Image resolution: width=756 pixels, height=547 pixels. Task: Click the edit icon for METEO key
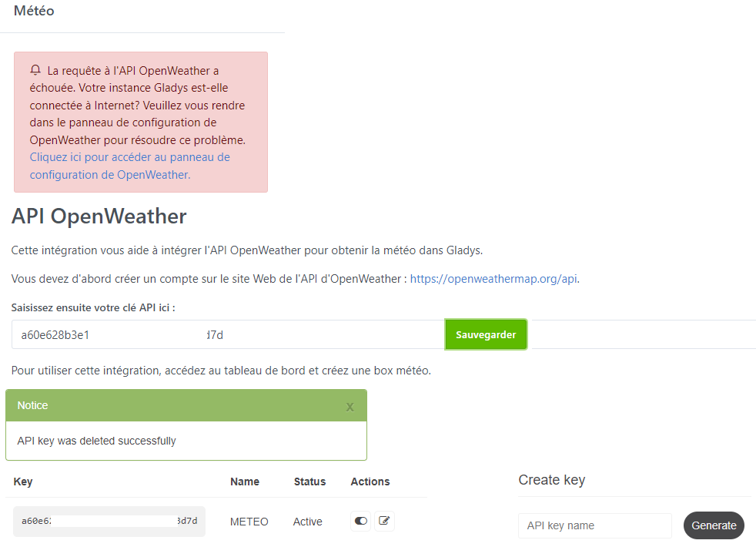pos(384,522)
